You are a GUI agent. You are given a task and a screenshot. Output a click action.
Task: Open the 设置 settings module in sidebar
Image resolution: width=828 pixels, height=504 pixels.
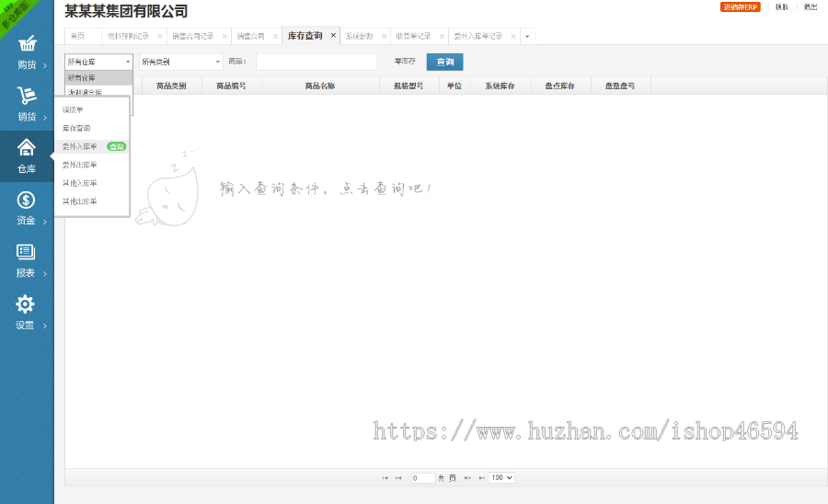coord(27,313)
